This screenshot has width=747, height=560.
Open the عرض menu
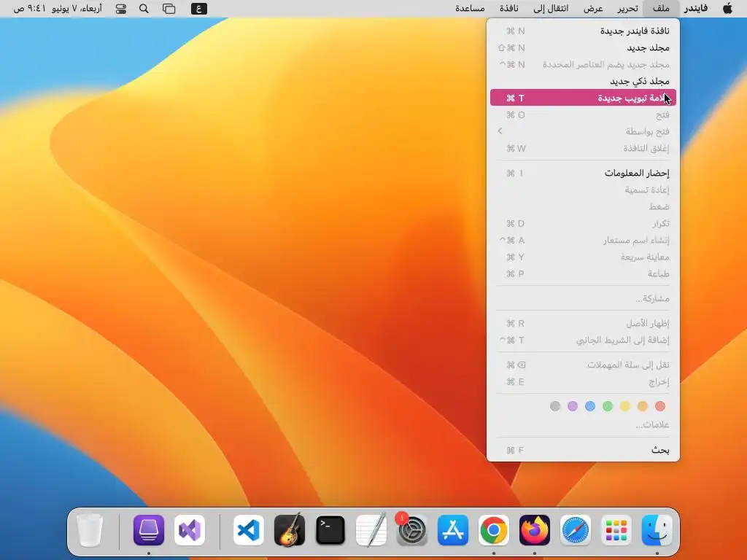click(593, 9)
